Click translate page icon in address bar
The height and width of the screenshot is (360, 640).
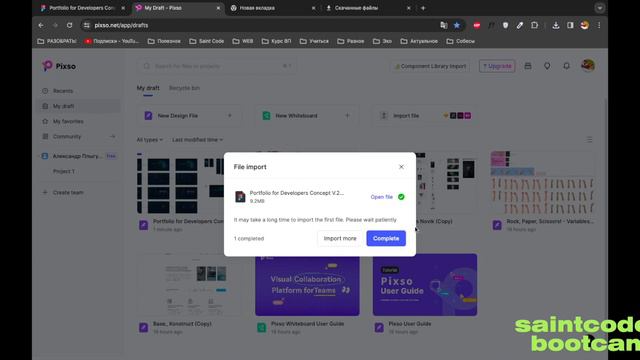444,25
